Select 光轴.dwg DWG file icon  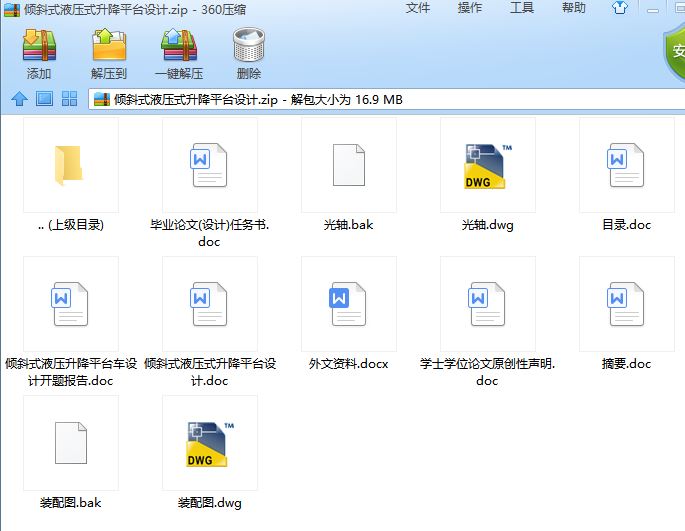pos(488,166)
